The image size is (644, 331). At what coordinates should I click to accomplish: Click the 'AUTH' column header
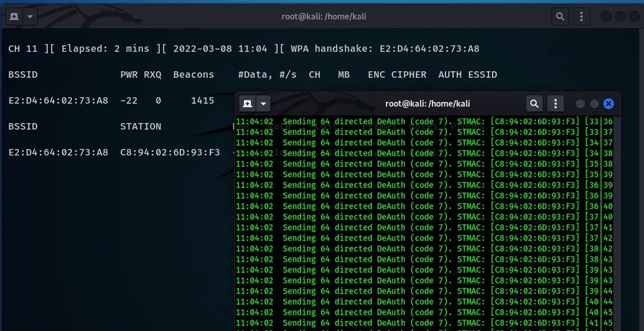pos(450,75)
